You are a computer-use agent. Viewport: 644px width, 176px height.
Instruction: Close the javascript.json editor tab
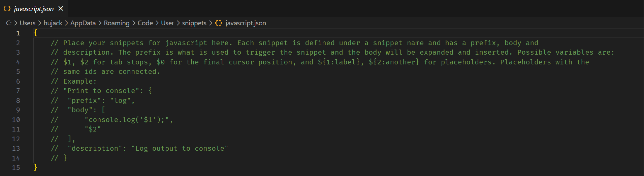click(x=61, y=9)
